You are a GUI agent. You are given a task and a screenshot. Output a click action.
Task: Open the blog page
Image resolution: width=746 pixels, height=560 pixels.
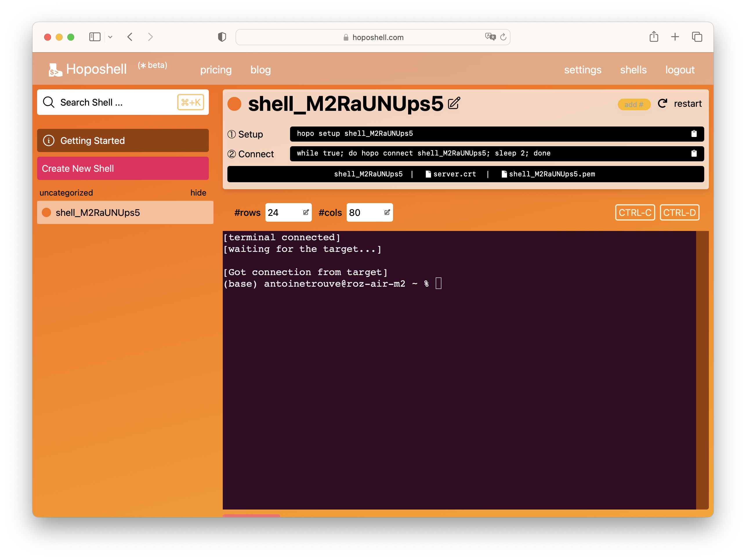[261, 70]
